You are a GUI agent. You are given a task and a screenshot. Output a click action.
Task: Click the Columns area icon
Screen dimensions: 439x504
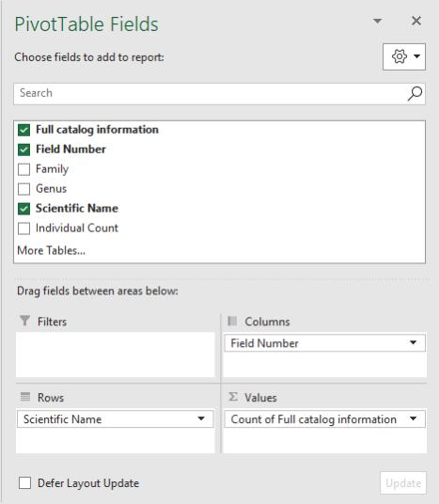click(232, 321)
